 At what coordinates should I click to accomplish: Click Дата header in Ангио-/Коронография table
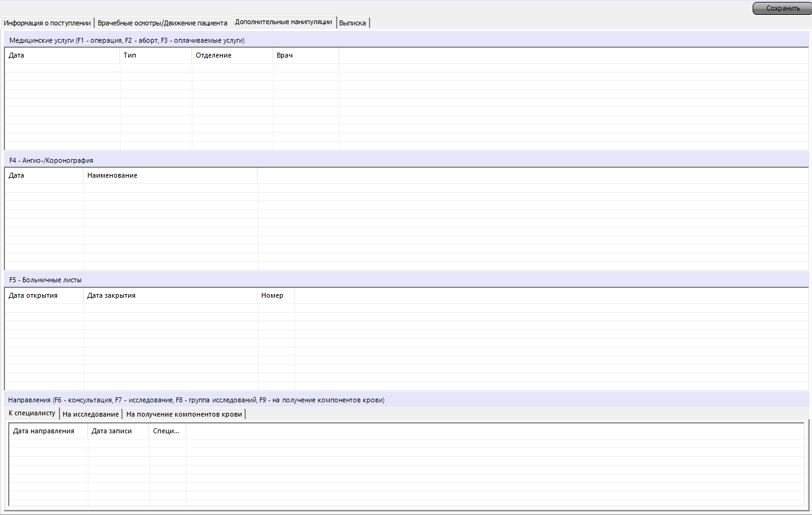(x=45, y=176)
